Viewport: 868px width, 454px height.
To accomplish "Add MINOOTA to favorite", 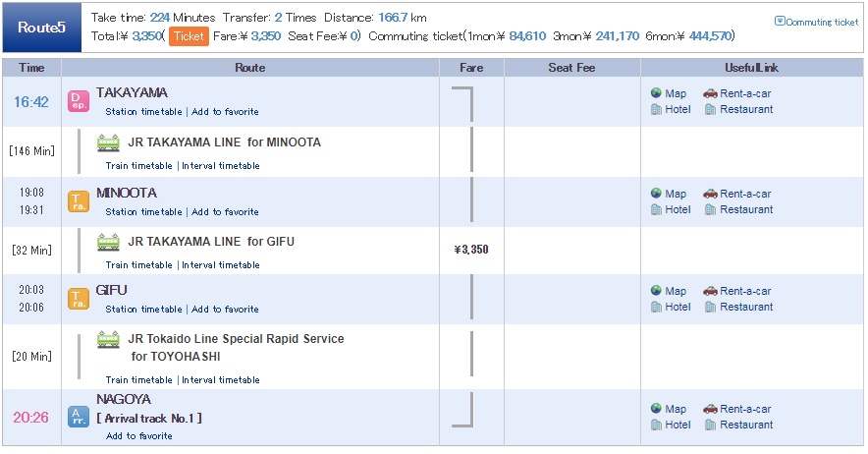I will 225,211.
